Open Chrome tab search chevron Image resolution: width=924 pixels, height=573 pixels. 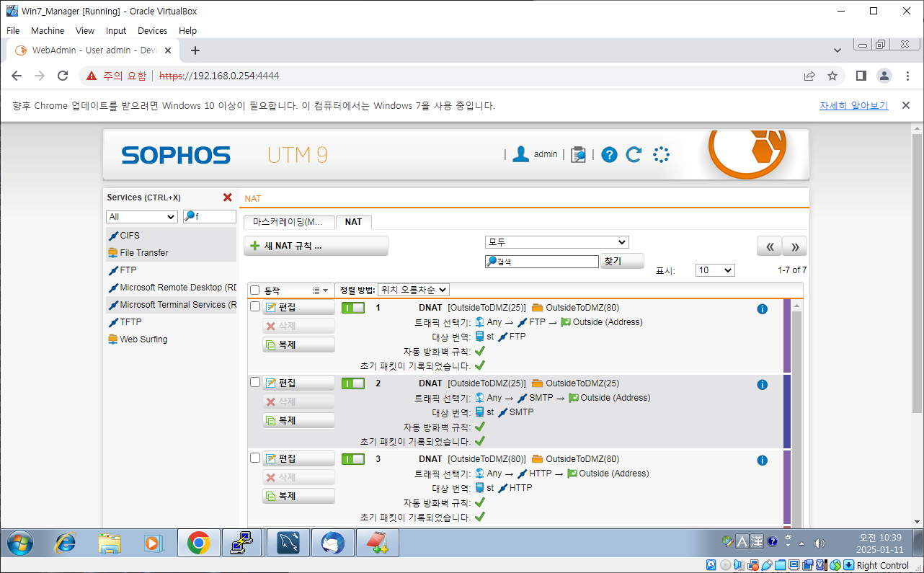tap(838, 50)
